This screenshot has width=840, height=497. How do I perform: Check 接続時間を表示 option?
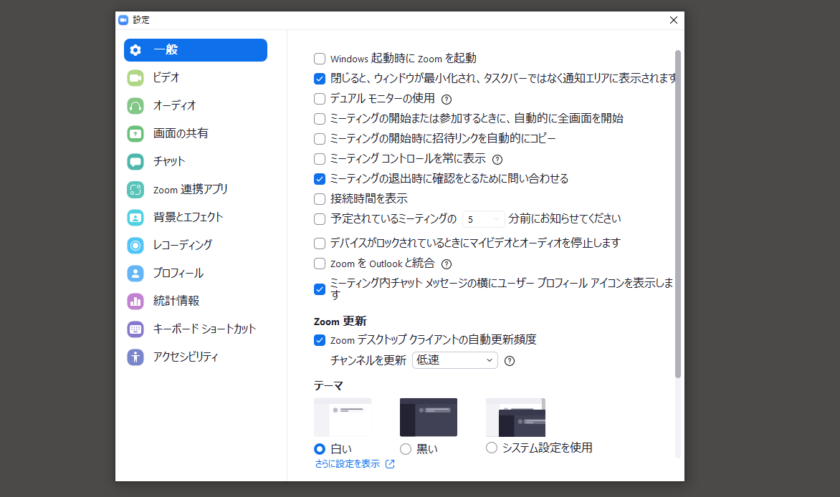click(x=320, y=199)
